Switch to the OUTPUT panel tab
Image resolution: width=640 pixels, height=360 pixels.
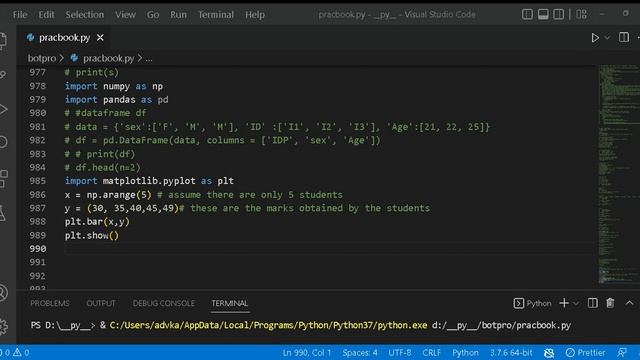pos(100,303)
